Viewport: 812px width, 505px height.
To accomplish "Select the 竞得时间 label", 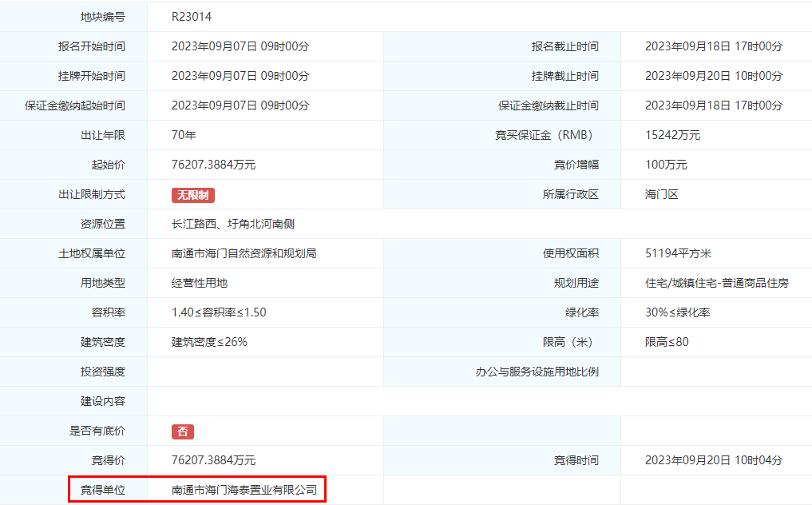I will pos(576,460).
